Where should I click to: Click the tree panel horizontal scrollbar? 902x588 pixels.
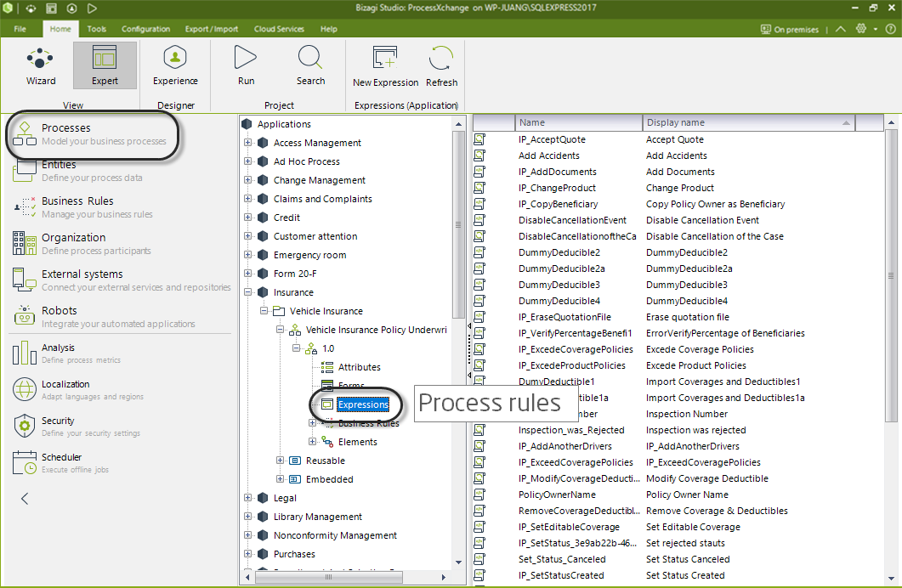pyautogui.click(x=328, y=576)
